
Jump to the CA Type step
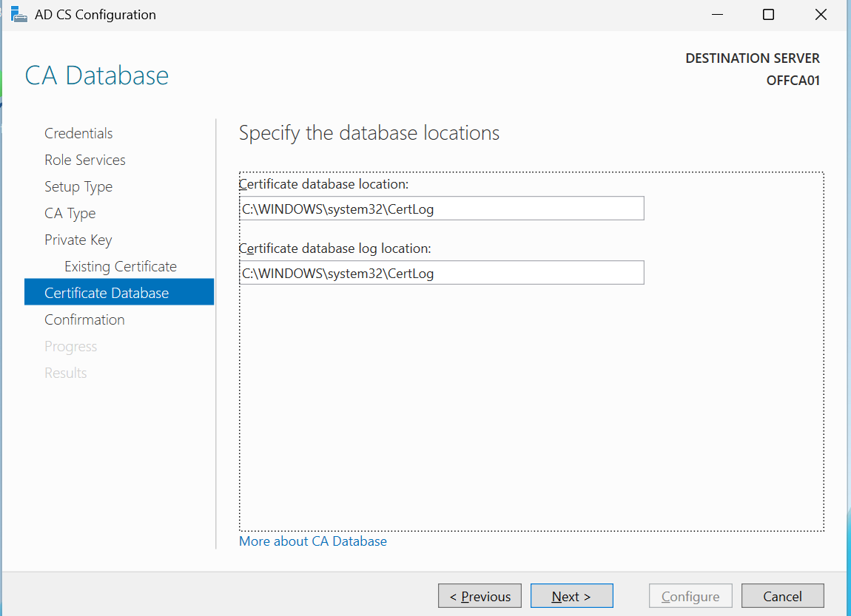tap(70, 213)
